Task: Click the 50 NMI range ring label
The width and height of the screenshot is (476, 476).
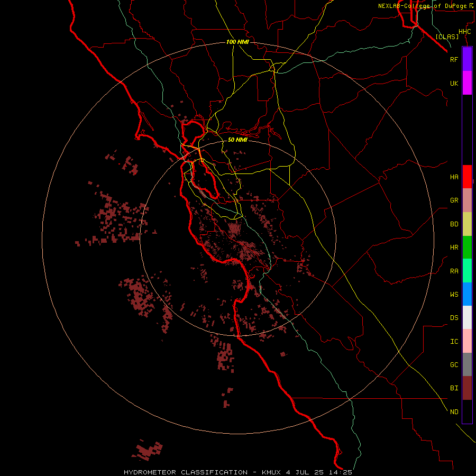Action: [x=237, y=140]
